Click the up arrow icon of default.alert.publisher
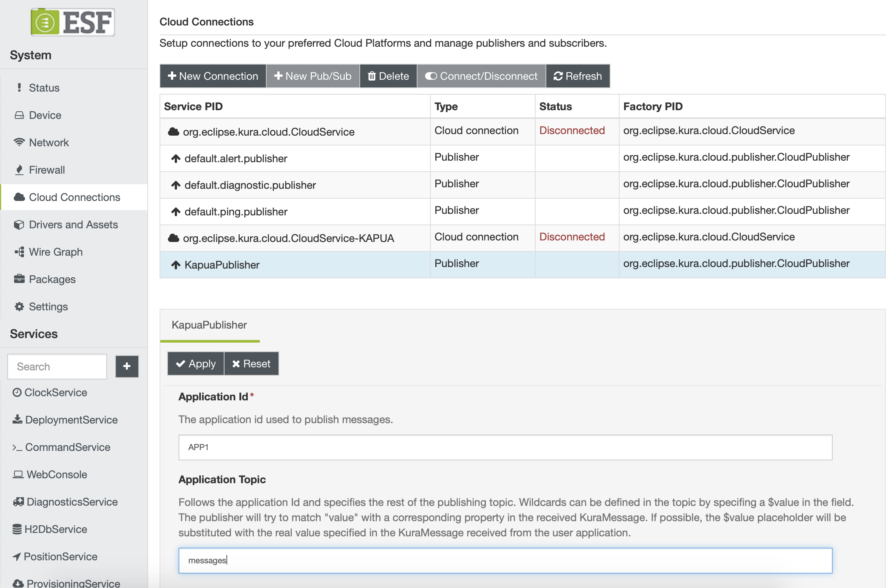This screenshot has height=588, width=895. tap(176, 158)
